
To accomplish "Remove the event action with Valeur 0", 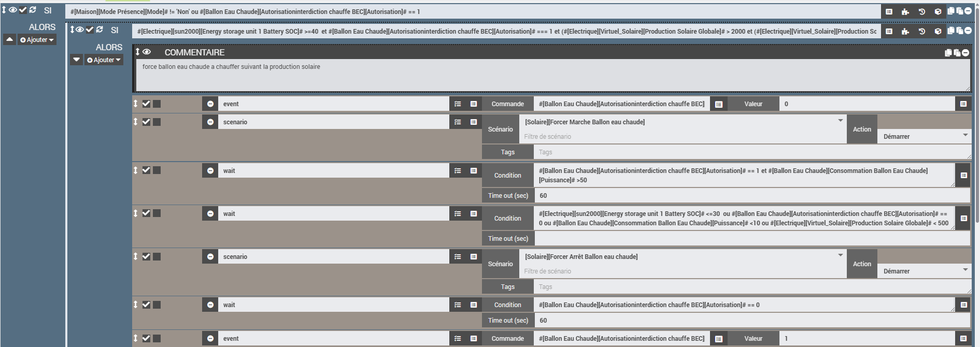I will 210,104.
